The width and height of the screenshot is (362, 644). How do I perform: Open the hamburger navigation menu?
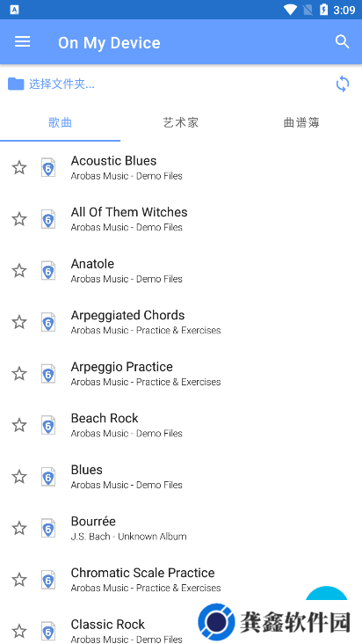[x=23, y=42]
